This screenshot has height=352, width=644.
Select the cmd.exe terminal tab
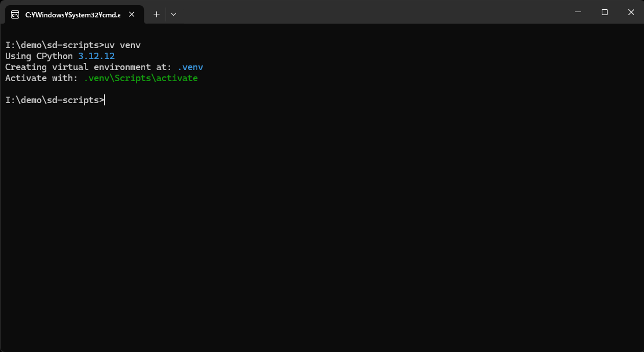[74, 14]
